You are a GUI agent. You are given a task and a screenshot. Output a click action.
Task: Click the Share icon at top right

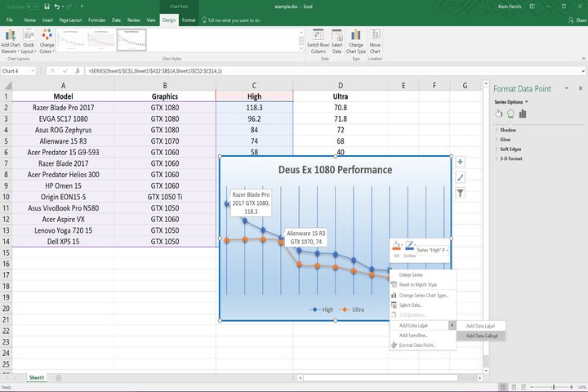[577, 20]
